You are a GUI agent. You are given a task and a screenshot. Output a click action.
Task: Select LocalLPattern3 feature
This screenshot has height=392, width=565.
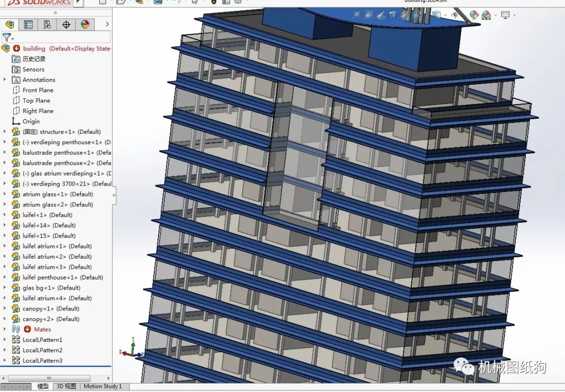(42, 360)
